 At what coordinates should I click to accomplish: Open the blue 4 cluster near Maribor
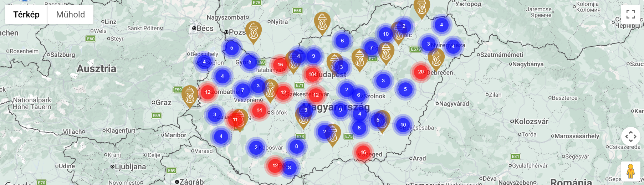(x=221, y=136)
